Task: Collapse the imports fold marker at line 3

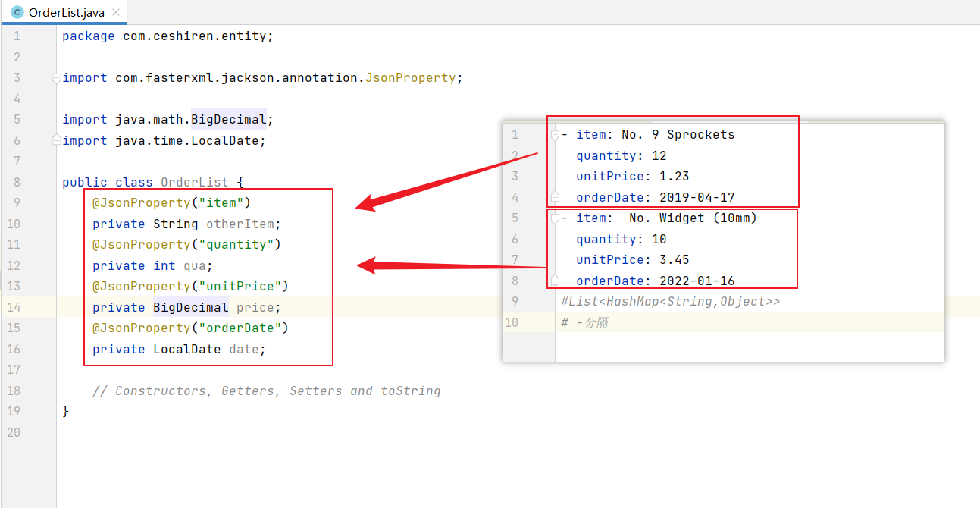Action: click(57, 78)
